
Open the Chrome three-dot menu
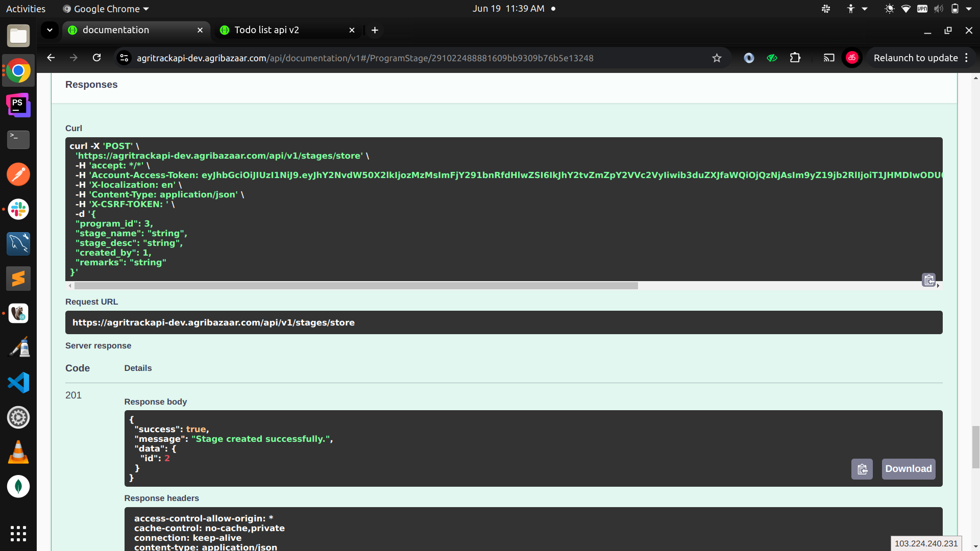tap(967, 58)
